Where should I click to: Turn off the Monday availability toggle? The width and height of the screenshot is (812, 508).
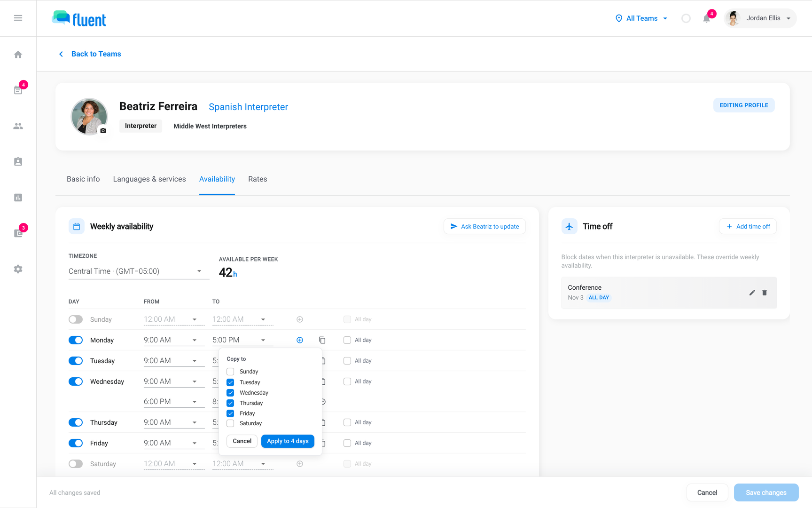point(76,340)
